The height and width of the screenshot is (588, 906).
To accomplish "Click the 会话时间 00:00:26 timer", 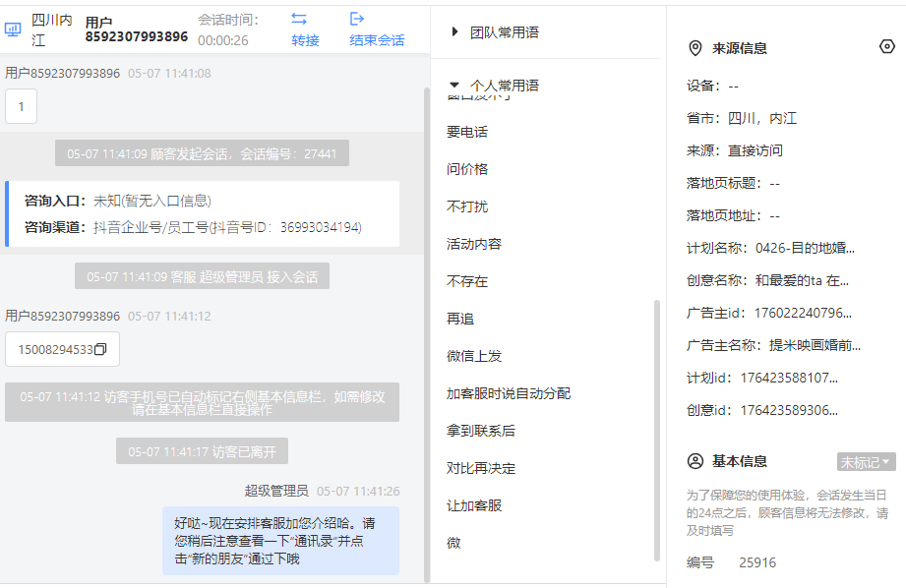I will click(x=228, y=30).
